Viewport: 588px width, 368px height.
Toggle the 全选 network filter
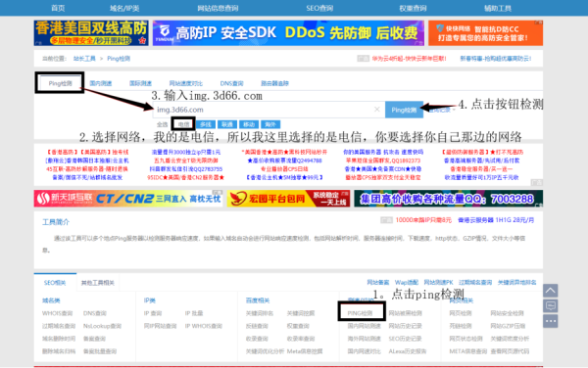(x=162, y=124)
